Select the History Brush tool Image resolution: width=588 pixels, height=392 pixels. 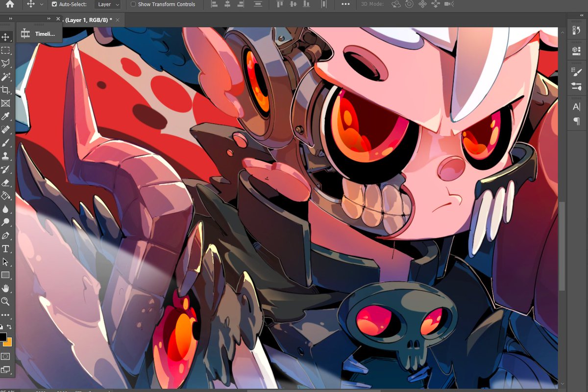5,169
